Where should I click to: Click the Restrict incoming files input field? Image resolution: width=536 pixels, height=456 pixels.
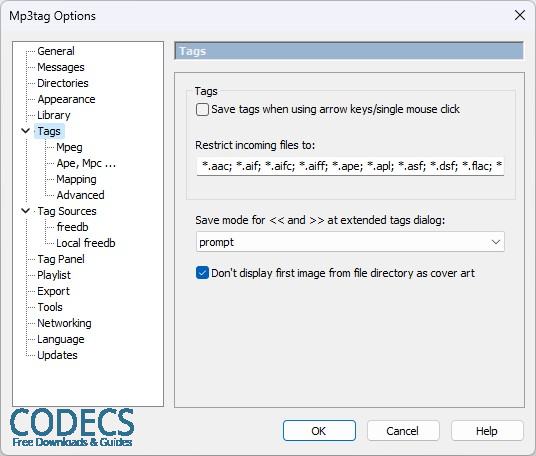[x=350, y=166]
